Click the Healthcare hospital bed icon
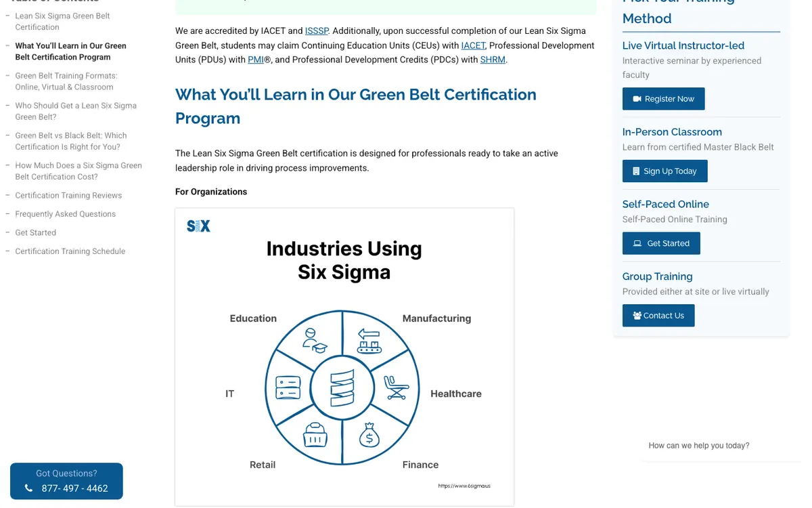Viewport: 812px width, 508px height. pyautogui.click(x=397, y=387)
